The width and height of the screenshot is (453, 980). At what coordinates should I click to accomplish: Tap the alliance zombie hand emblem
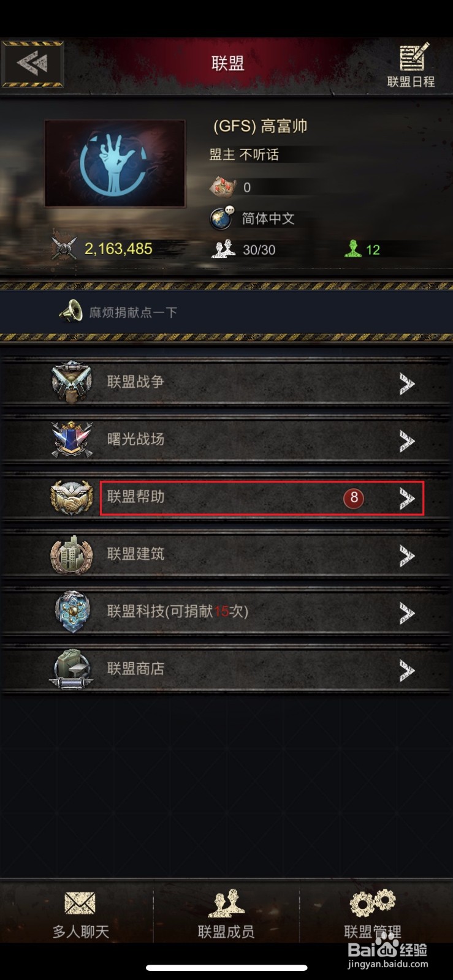click(115, 164)
